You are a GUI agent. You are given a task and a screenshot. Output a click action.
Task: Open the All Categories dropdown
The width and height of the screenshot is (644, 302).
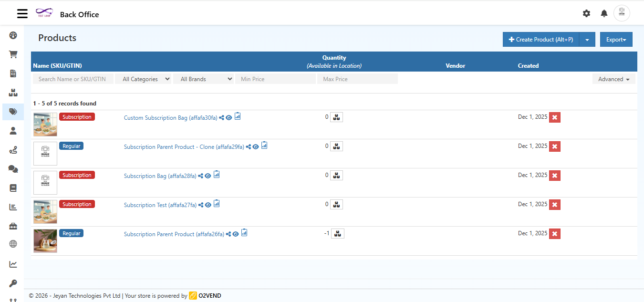143,78
